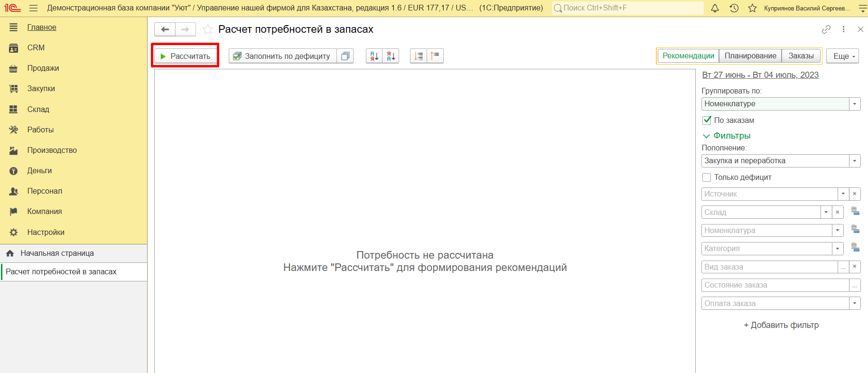The width and height of the screenshot is (868, 373).
Task: Click the collapse all groups toolbar icon
Action: tap(435, 56)
